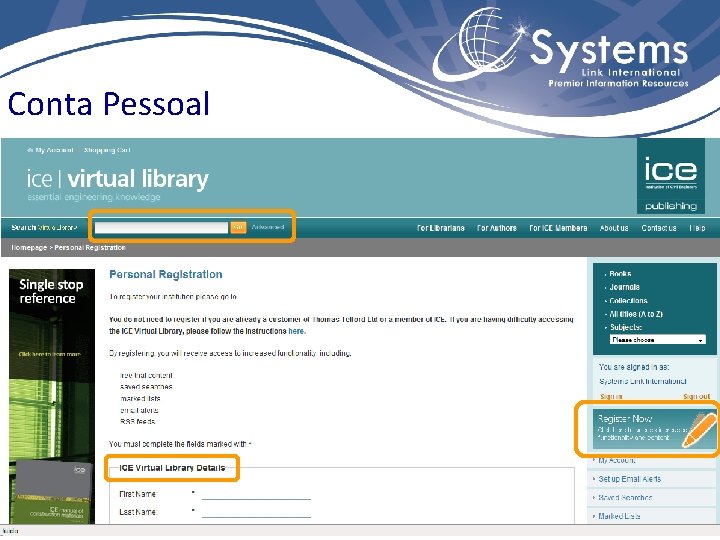The image size is (720, 540).
Task: Click the orange Go search button
Action: point(238,227)
